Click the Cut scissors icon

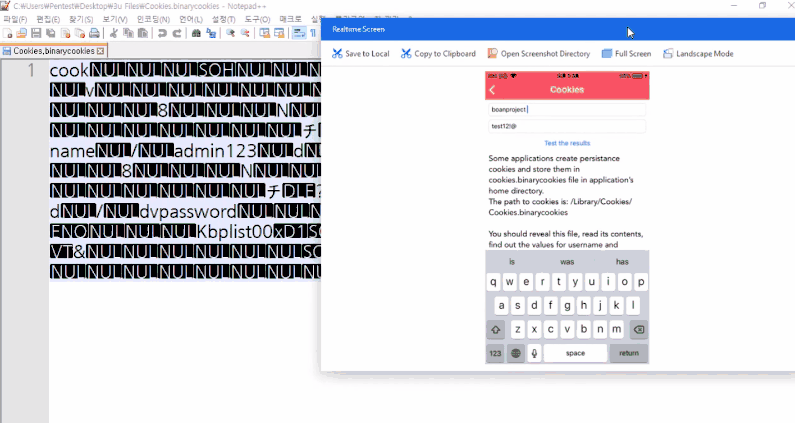114,33
